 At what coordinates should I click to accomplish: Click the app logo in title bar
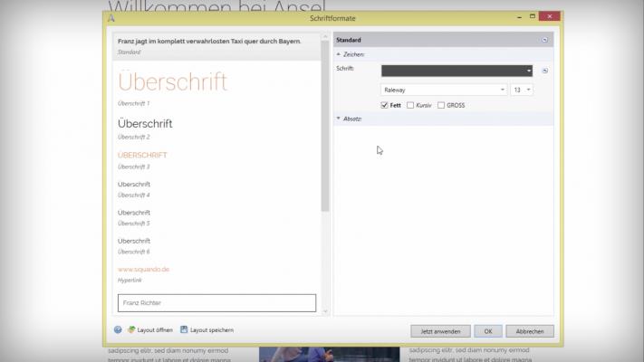(x=111, y=17)
